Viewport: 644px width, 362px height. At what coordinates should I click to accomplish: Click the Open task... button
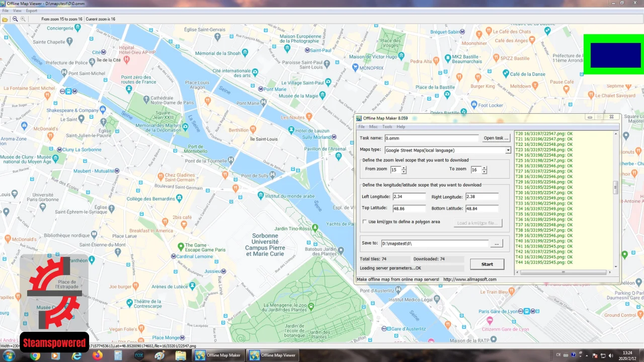[x=496, y=138]
